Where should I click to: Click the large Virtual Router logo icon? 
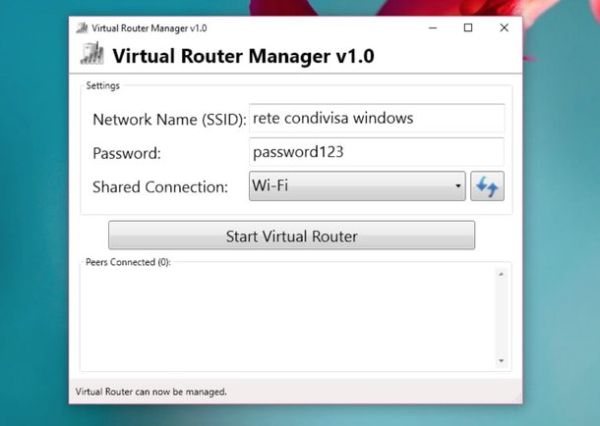(x=92, y=53)
